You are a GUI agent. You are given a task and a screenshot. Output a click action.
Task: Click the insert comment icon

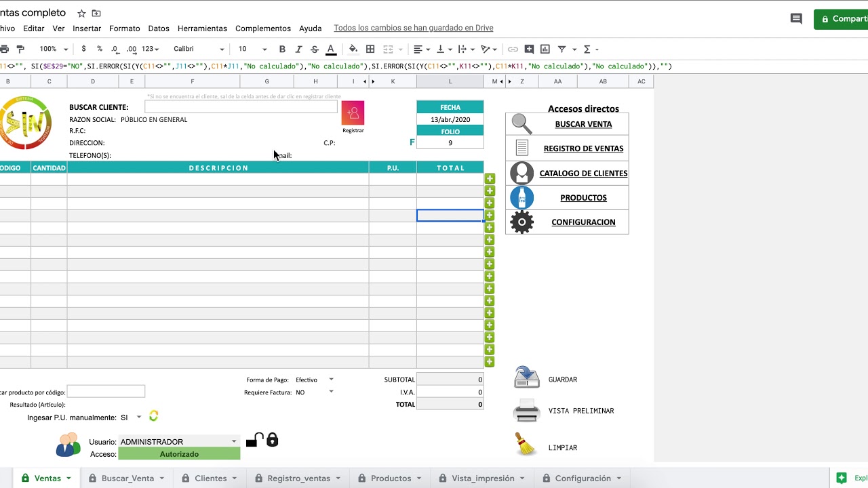(529, 49)
